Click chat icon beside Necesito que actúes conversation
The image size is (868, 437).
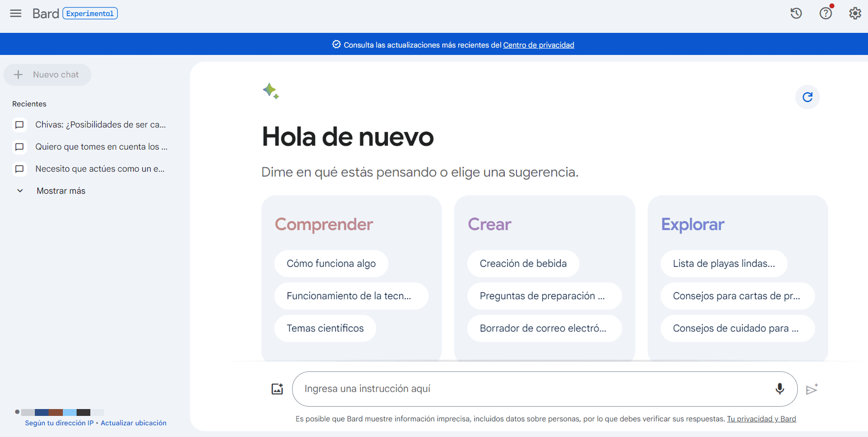[20, 169]
